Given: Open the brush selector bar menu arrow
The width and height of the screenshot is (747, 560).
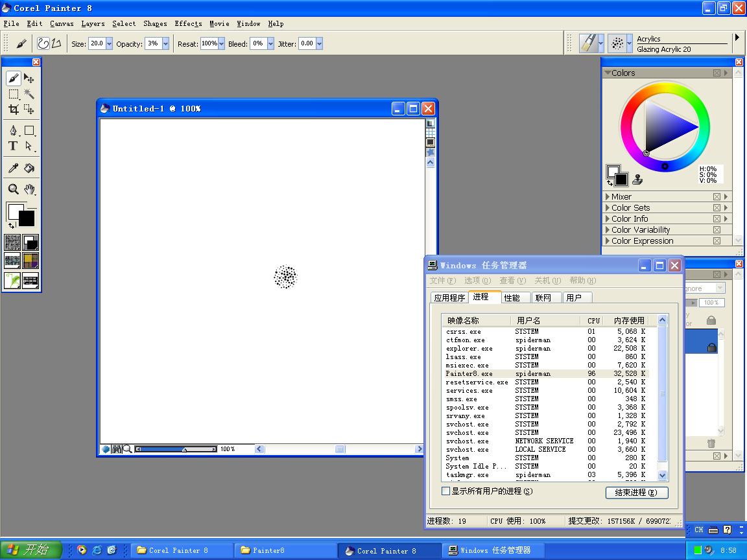Looking at the screenshot, I should (737, 37).
